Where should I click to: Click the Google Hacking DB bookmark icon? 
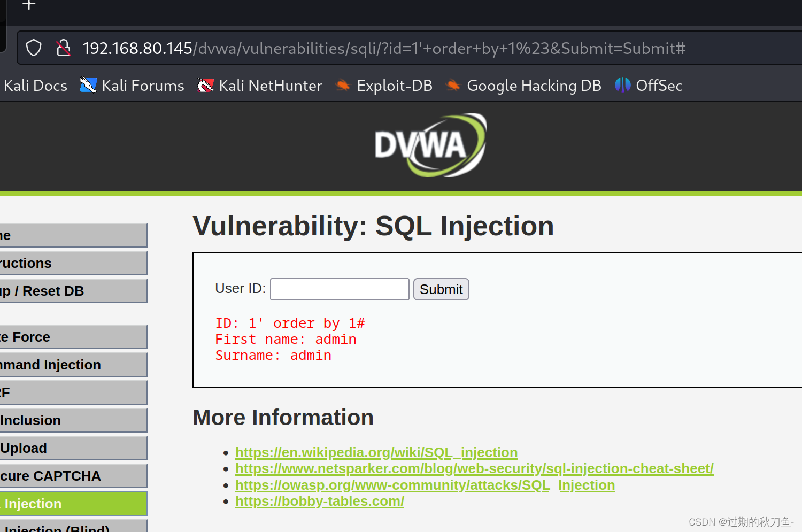(x=453, y=85)
